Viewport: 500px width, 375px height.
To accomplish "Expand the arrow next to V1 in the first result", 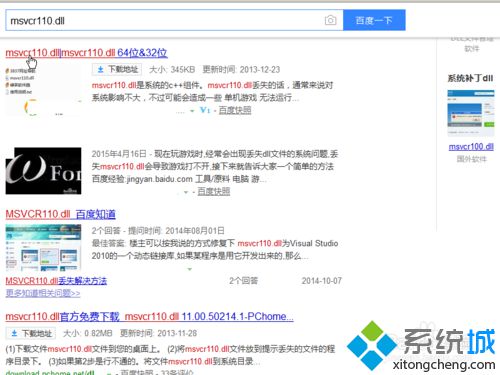I will click(x=192, y=111).
